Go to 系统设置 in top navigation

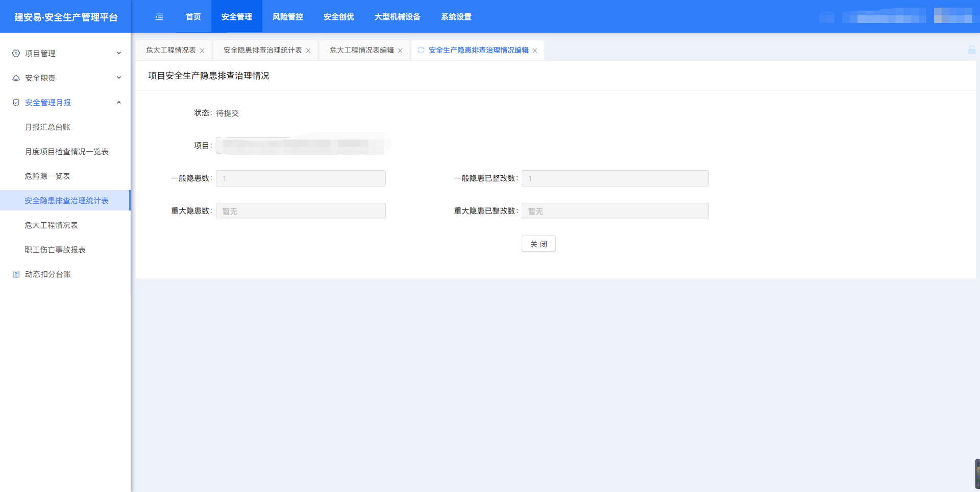click(x=456, y=17)
